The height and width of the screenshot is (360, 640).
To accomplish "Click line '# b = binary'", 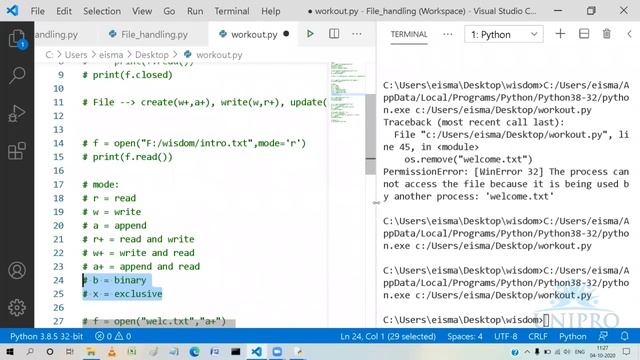I will click(x=114, y=280).
